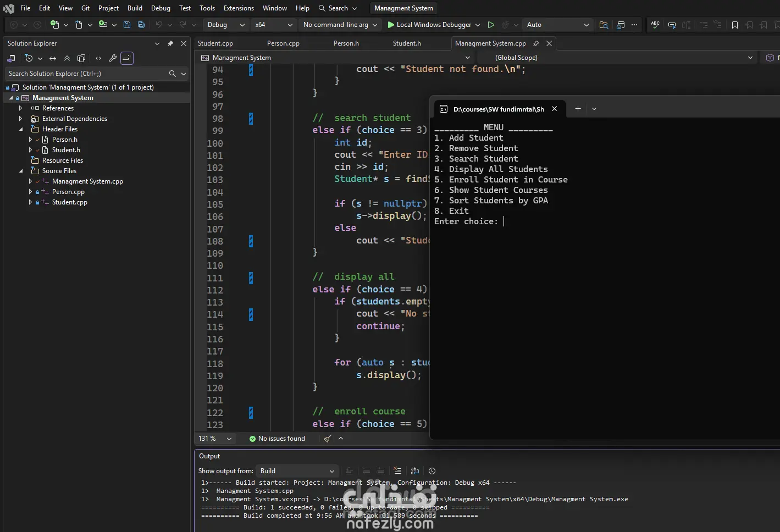Image resolution: width=780 pixels, height=532 pixels.
Task: Pin the Managment System.cpp tab
Action: pyautogui.click(x=536, y=43)
